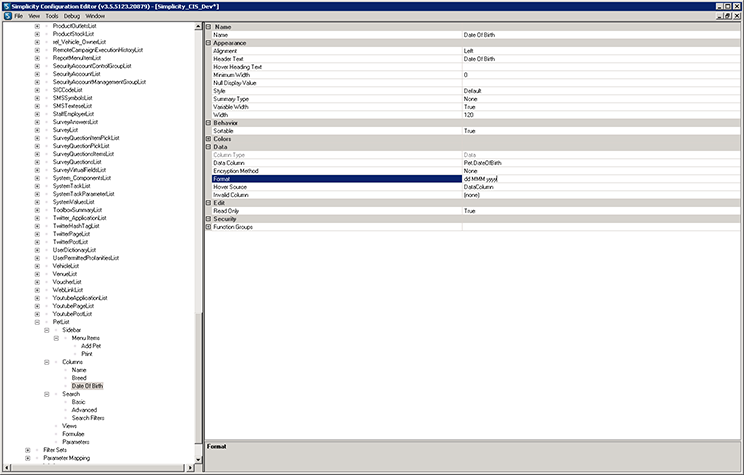Collapse the Edit property category
This screenshot has height=475, width=744.
pos(208,203)
